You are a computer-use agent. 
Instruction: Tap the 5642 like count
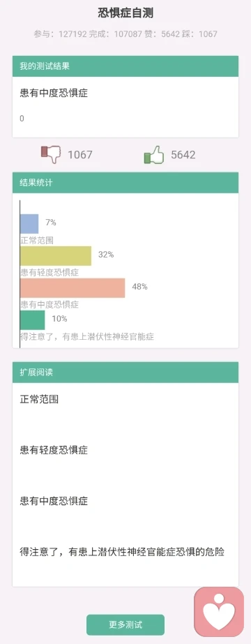coord(183,155)
